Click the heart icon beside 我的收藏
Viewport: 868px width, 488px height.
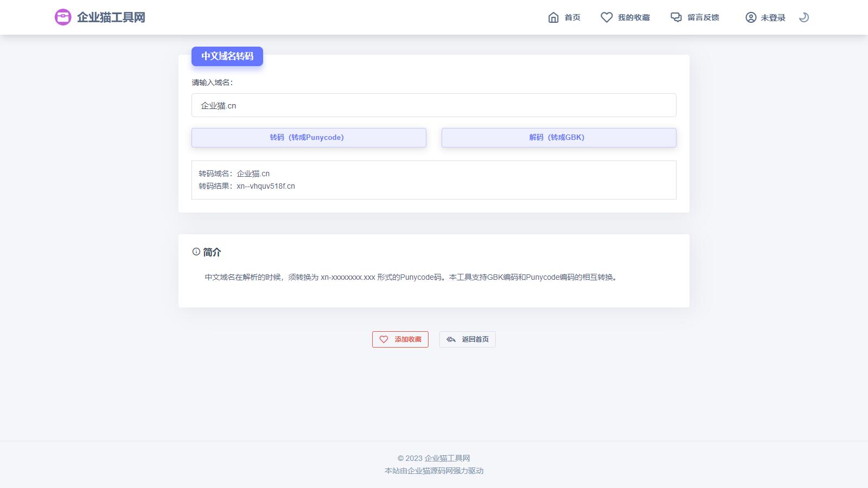coord(607,17)
